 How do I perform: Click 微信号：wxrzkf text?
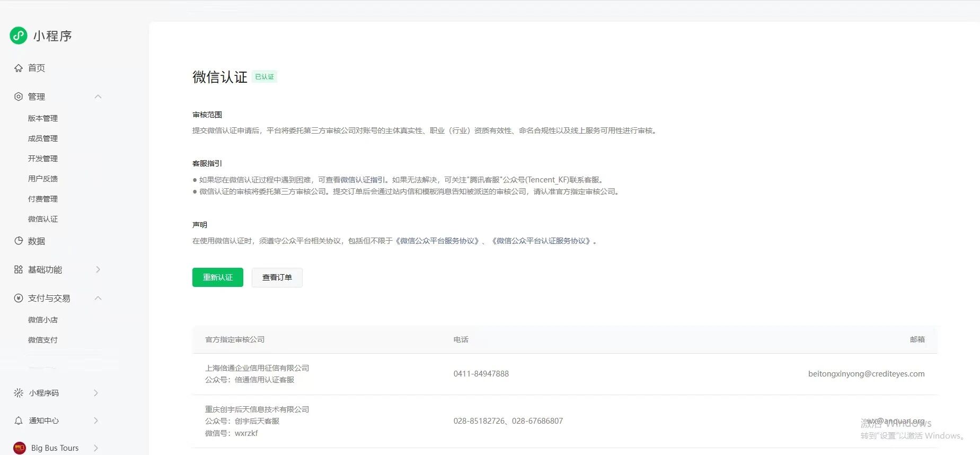point(232,433)
